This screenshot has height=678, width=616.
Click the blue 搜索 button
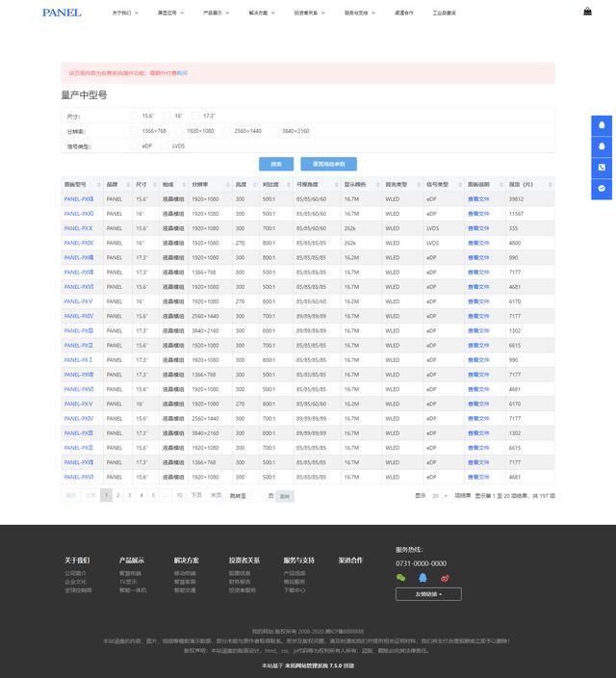(x=276, y=164)
